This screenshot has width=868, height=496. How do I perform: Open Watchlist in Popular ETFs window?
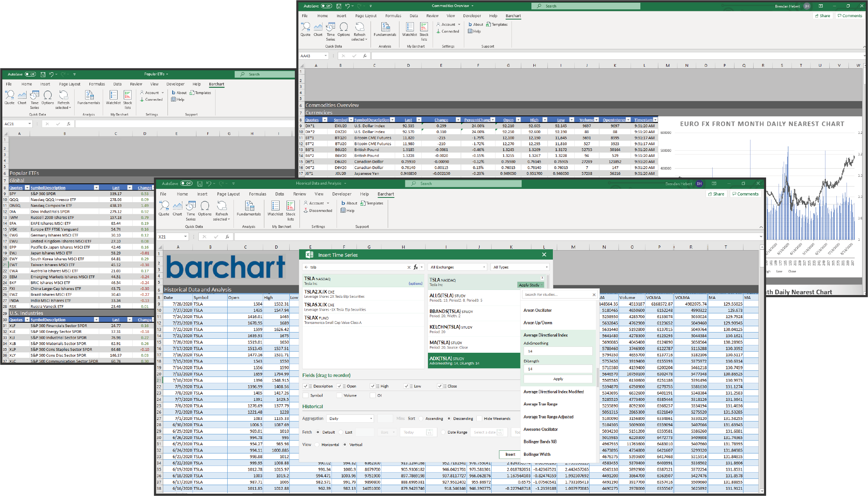point(113,98)
